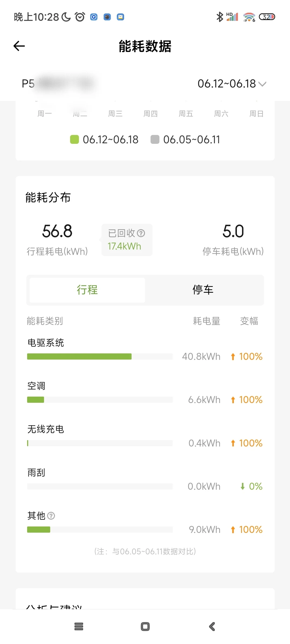Viewport: 290px width, 644px height.
Task: Tap help icon next to 已回收
Action: 141,233
